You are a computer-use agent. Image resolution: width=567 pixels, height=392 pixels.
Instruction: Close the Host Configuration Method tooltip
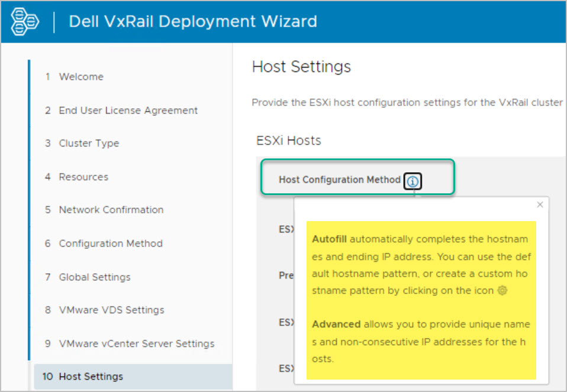tap(539, 205)
